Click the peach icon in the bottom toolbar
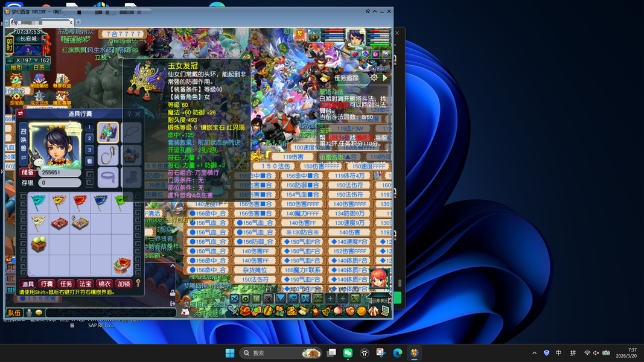Image resolution: width=644 pixels, height=362 pixels. (x=338, y=311)
